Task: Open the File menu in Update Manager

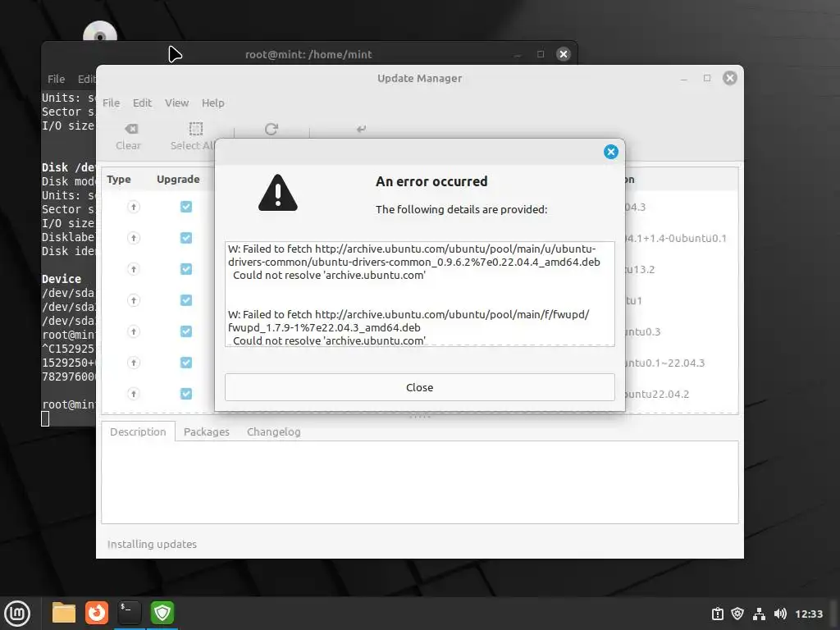Action: tap(111, 103)
